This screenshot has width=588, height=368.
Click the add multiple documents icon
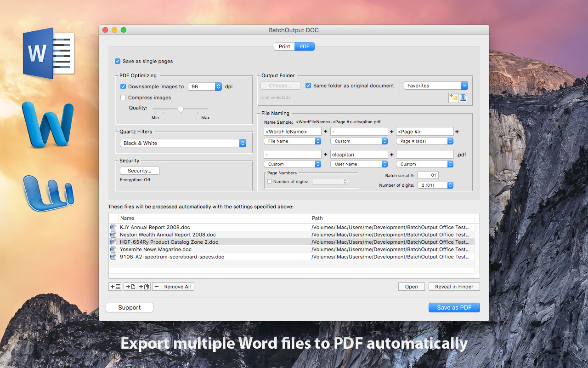click(144, 287)
